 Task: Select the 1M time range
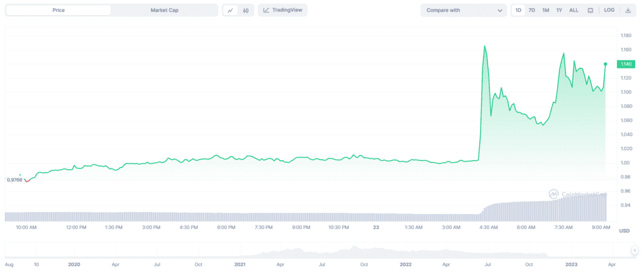click(545, 10)
